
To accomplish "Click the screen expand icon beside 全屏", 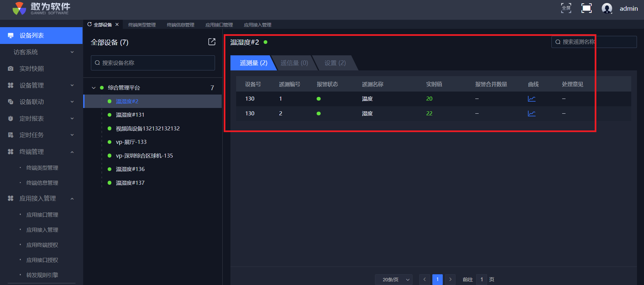I will [x=586, y=8].
